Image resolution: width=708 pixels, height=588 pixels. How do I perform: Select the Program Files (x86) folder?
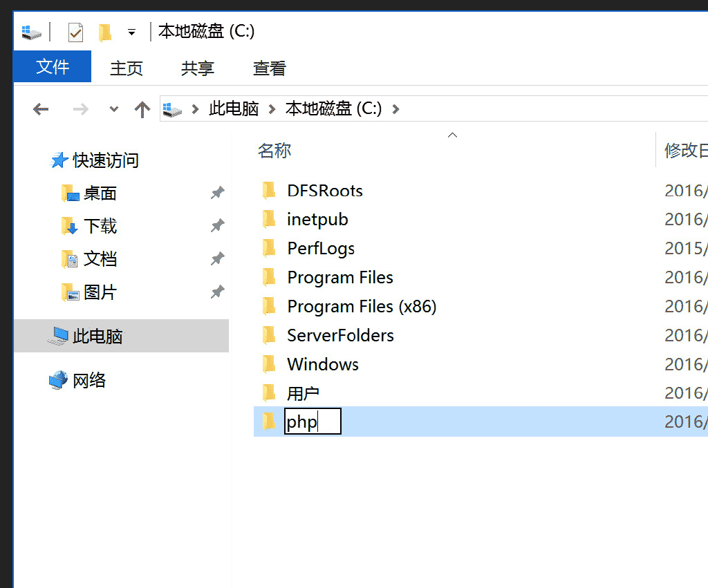point(362,306)
